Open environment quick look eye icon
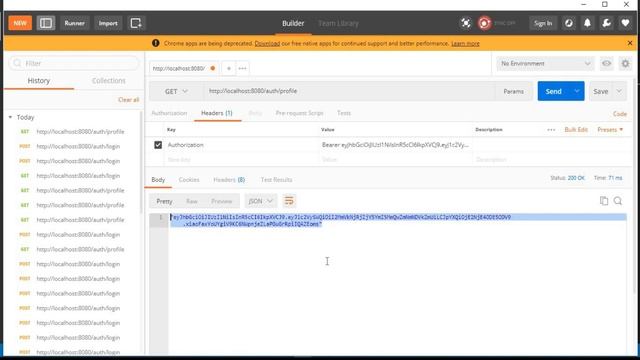 (x=607, y=64)
